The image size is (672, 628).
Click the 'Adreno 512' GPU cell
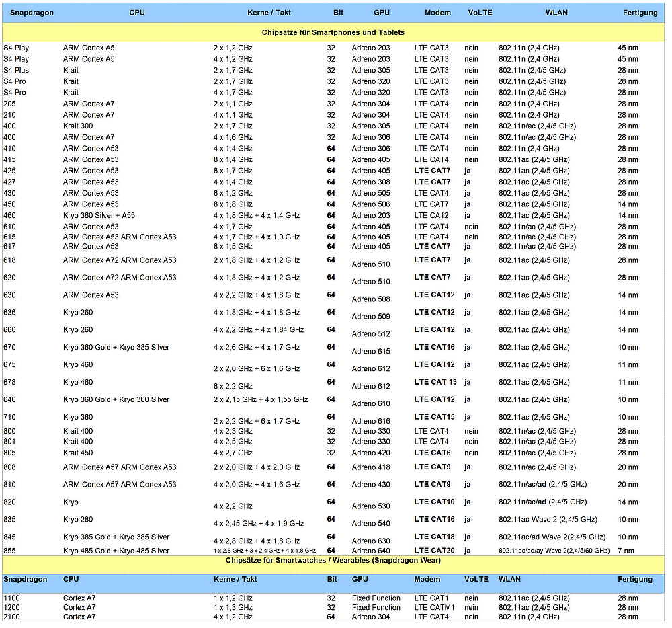click(371, 334)
